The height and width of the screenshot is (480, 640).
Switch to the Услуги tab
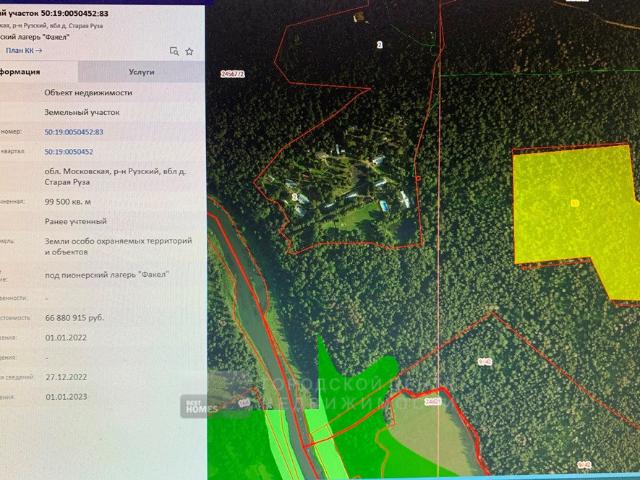[x=141, y=72]
